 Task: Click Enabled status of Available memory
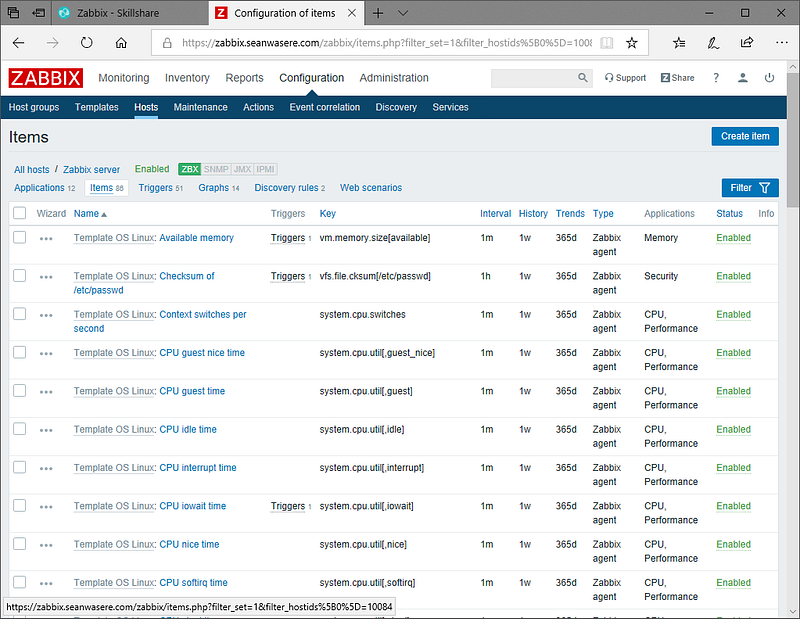pos(733,238)
